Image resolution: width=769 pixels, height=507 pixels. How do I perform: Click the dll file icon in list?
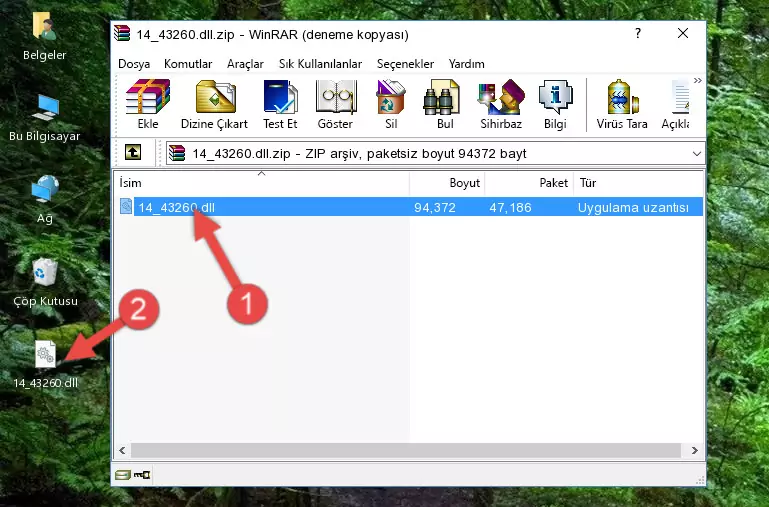[x=126, y=206]
